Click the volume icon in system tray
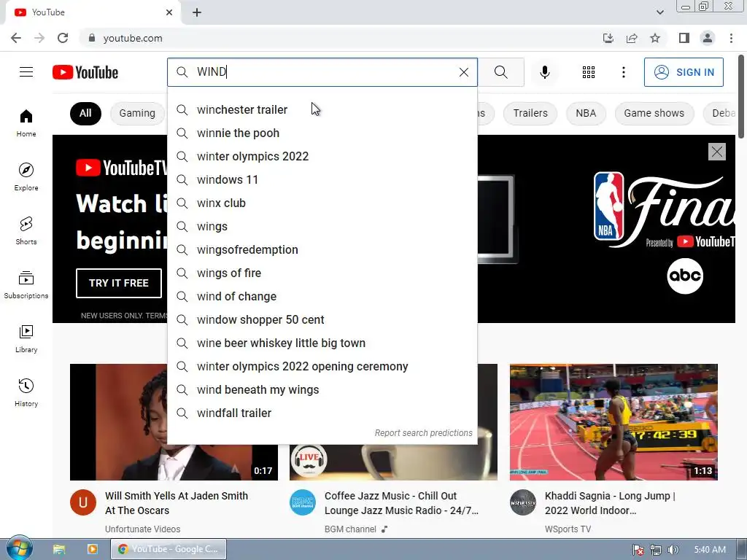Screen dimensions: 747x560 [672, 550]
